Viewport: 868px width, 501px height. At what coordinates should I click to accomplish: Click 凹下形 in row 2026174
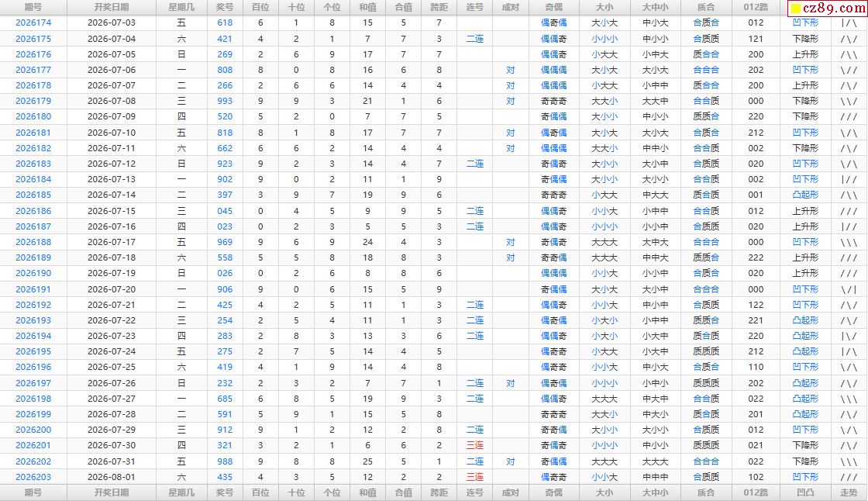click(805, 22)
